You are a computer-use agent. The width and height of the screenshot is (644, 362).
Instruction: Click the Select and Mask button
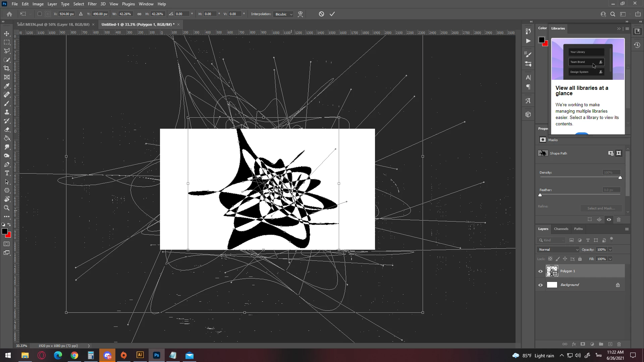pyautogui.click(x=601, y=208)
